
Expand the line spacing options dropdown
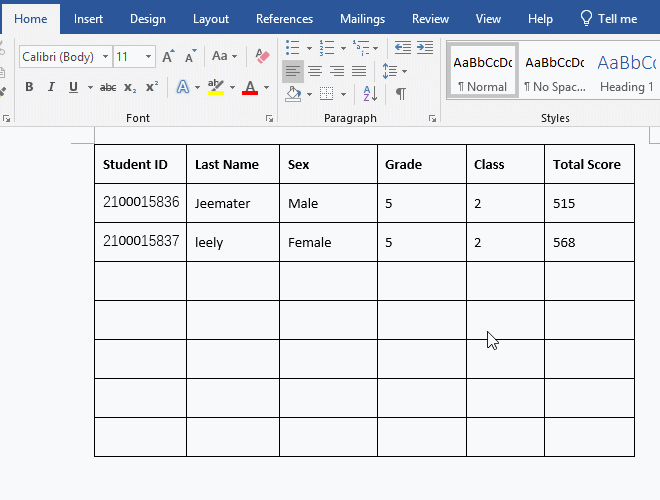(x=402, y=71)
